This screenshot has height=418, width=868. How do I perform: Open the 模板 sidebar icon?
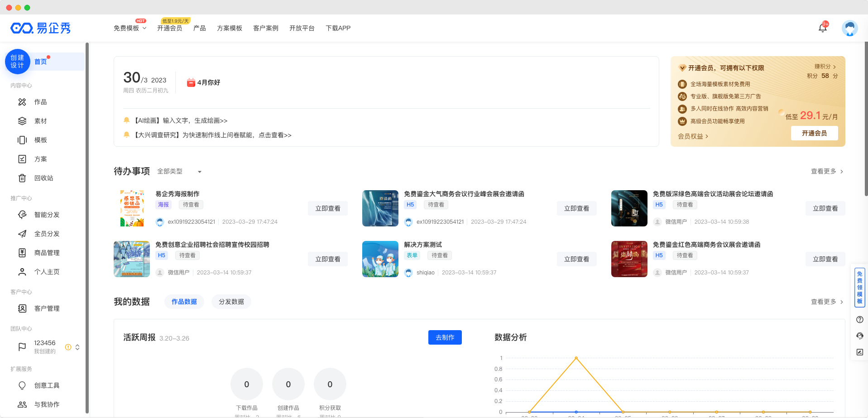(22, 140)
